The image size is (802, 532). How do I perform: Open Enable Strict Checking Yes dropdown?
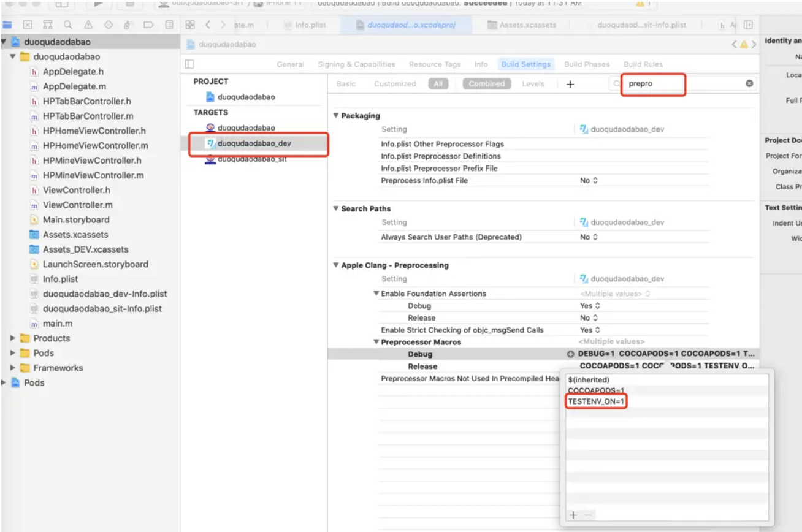click(590, 330)
